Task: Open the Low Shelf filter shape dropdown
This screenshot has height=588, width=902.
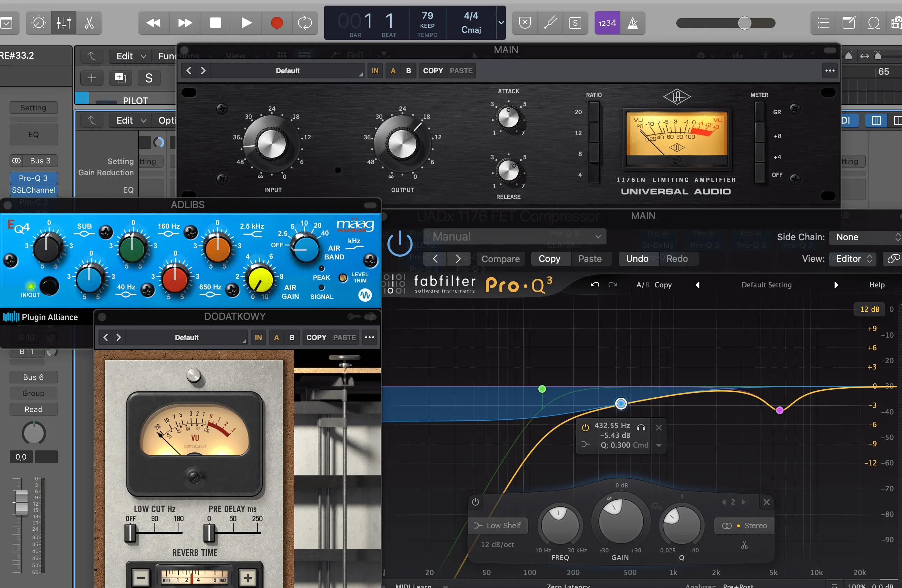Action: pyautogui.click(x=497, y=525)
